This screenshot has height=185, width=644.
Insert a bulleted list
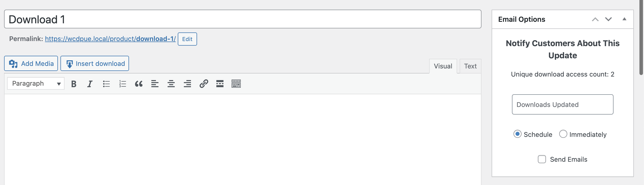pos(106,84)
